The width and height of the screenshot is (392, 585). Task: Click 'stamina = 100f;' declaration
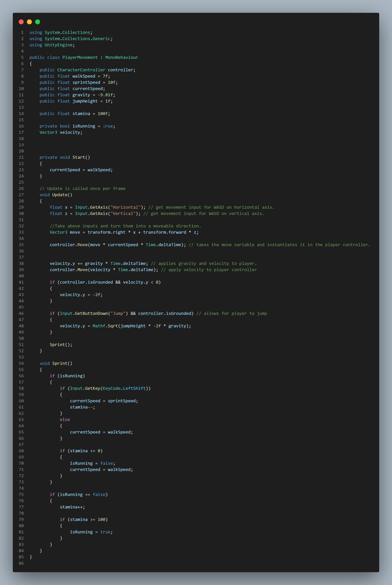91,114
